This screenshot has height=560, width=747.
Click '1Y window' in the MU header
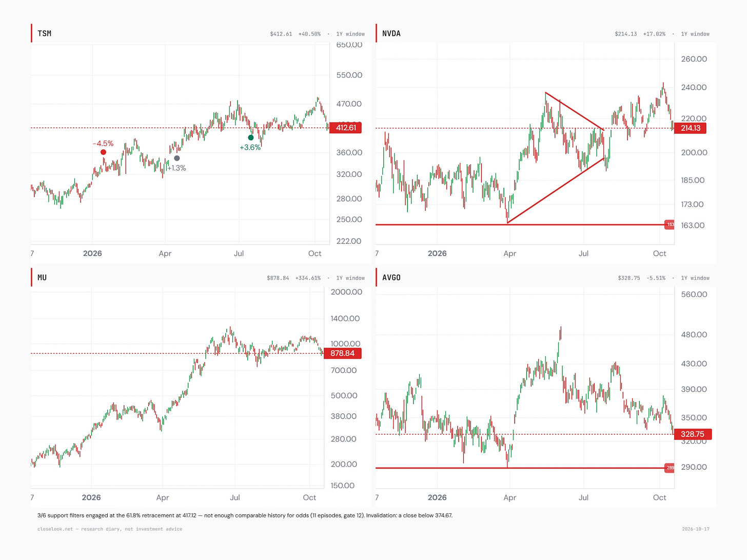click(350, 278)
